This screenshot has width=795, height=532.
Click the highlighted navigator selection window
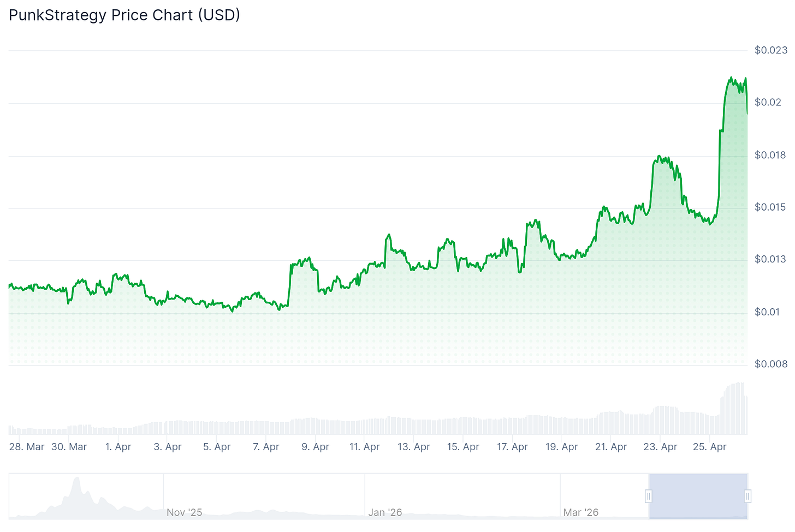(x=698, y=496)
